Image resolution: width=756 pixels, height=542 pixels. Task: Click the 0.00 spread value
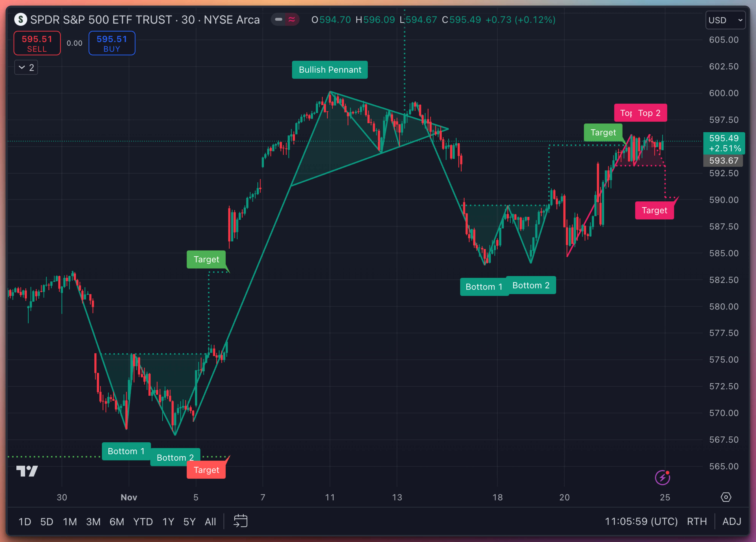click(x=74, y=43)
